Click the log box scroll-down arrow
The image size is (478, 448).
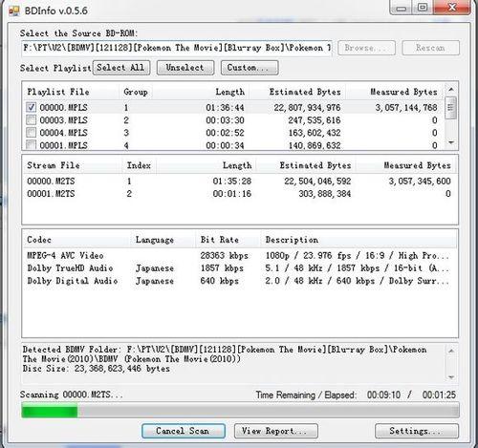tap(451, 377)
